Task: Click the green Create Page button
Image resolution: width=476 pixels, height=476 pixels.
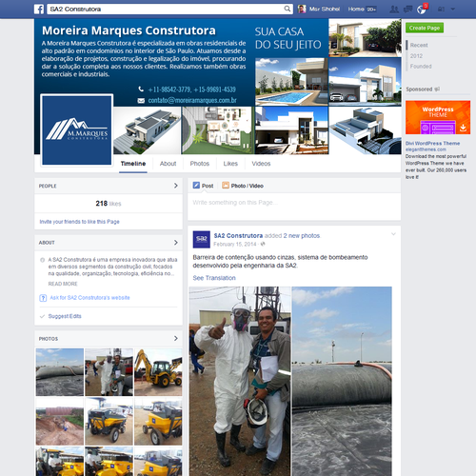Action: pyautogui.click(x=425, y=28)
